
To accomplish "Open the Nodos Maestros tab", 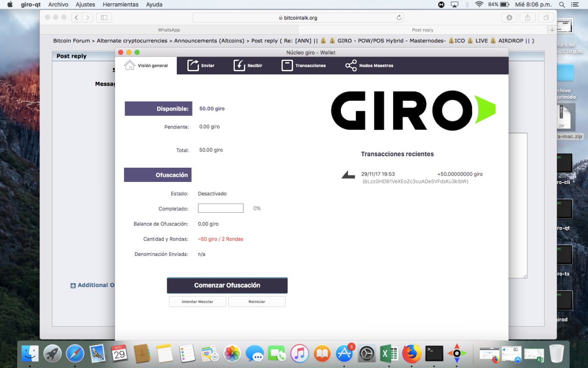I will [x=369, y=66].
